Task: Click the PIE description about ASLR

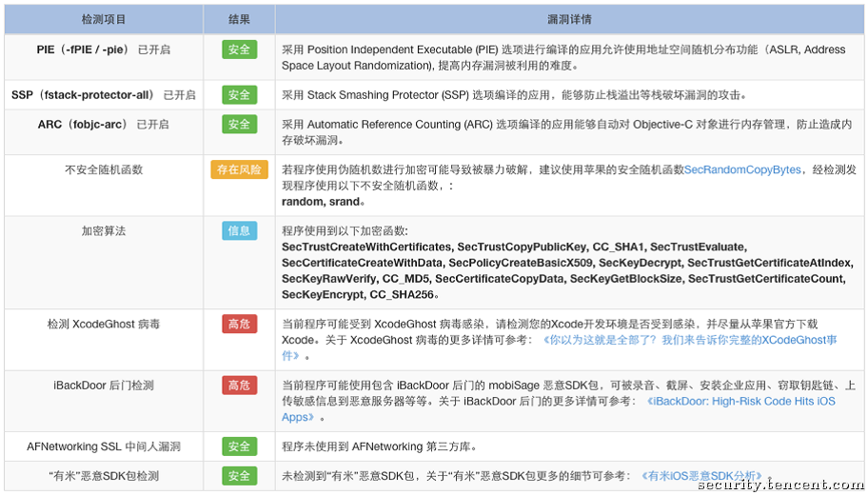Action: tap(563, 57)
